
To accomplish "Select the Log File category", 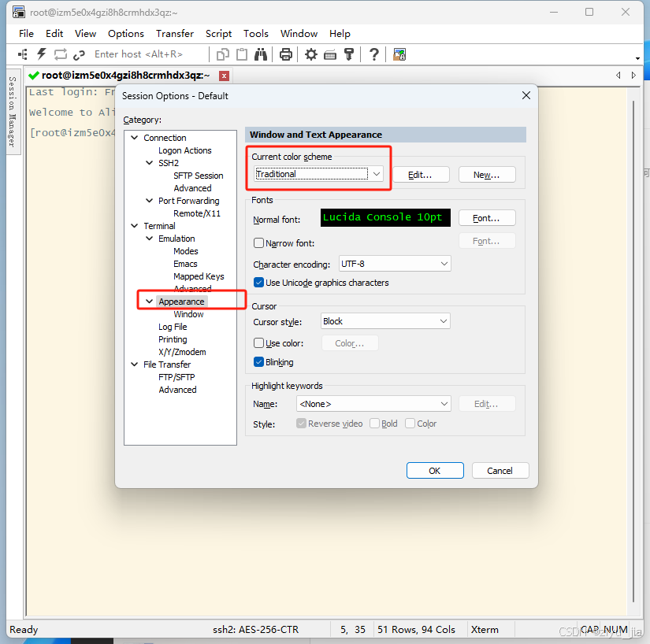I will click(173, 327).
